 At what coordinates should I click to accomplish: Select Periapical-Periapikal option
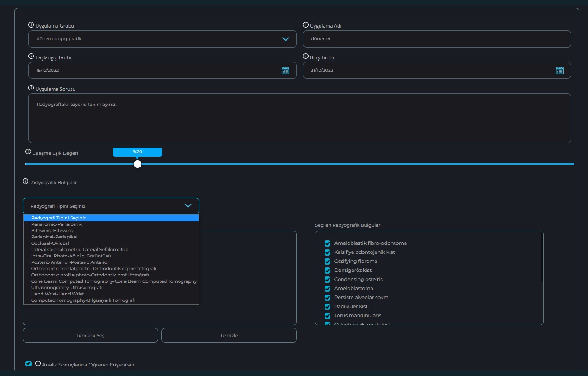pyautogui.click(x=111, y=237)
